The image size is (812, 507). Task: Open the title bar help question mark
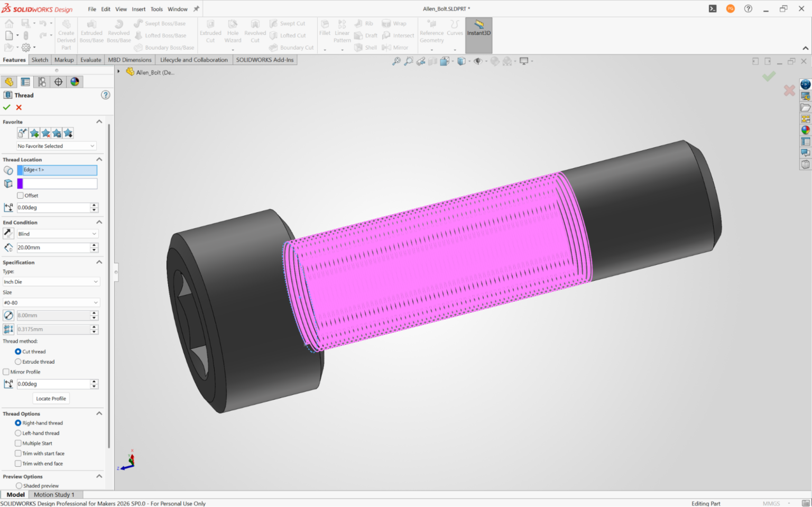click(748, 8)
